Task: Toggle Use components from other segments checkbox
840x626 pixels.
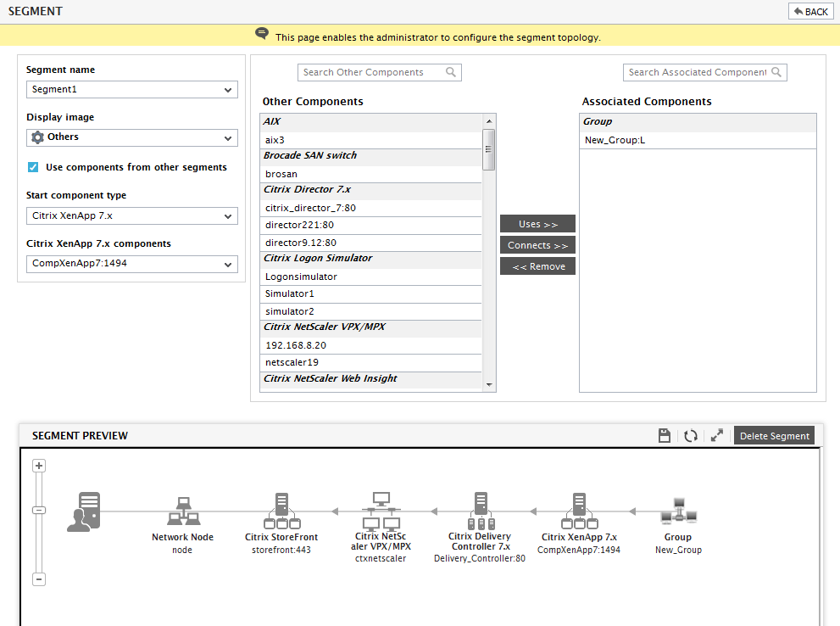Action: point(33,167)
